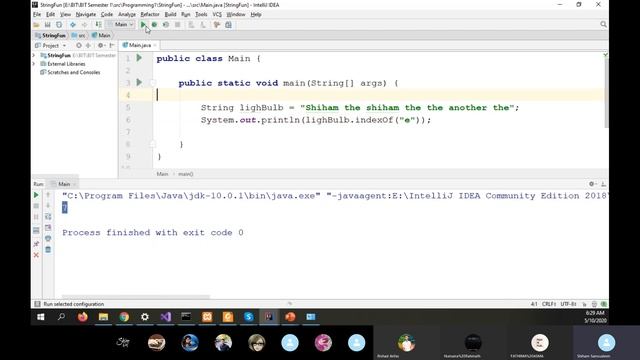Switch to the Main.java editor tab
The image size is (640, 360).
click(139, 45)
